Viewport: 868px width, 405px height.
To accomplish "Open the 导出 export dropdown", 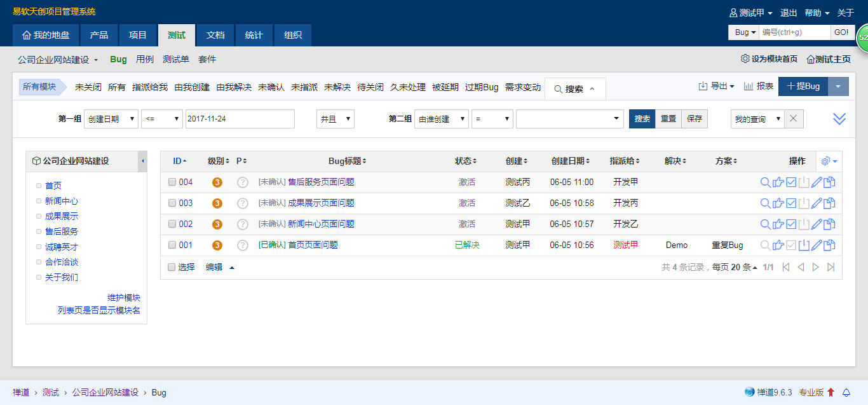I will (x=717, y=86).
